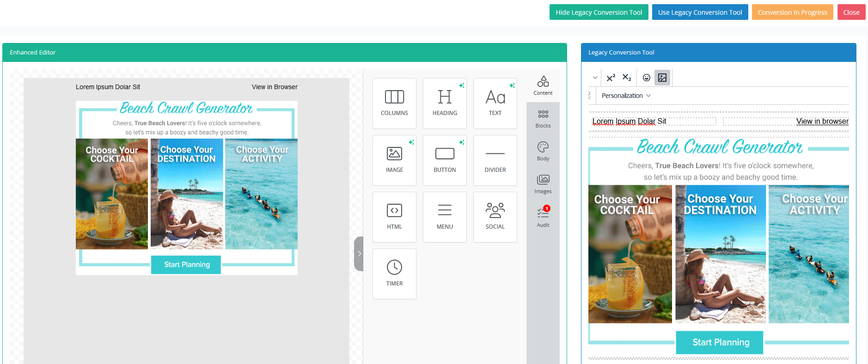Add a Text content block
This screenshot has height=364, width=868.
pyautogui.click(x=495, y=103)
